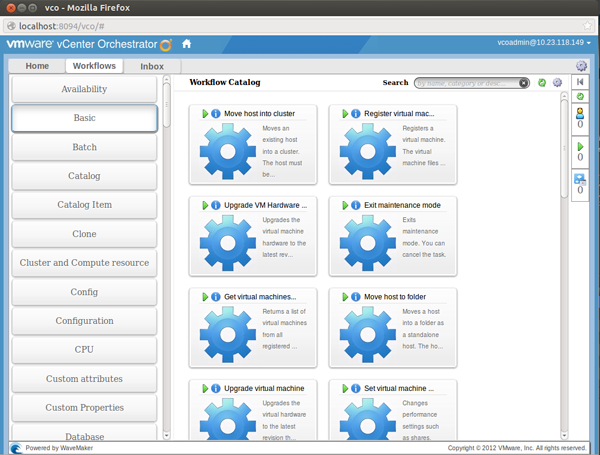Run the Get virtual machines workflow
Image resolution: width=600 pixels, height=455 pixels.
tap(205, 297)
